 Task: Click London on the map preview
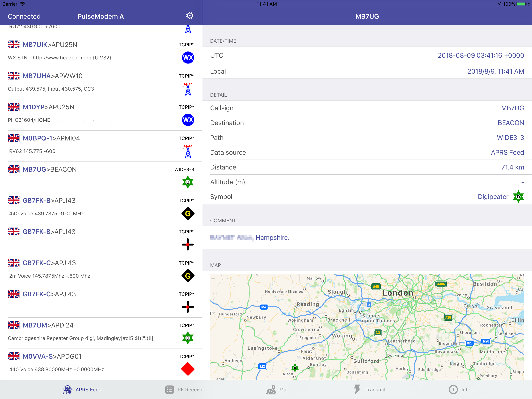[x=398, y=293]
